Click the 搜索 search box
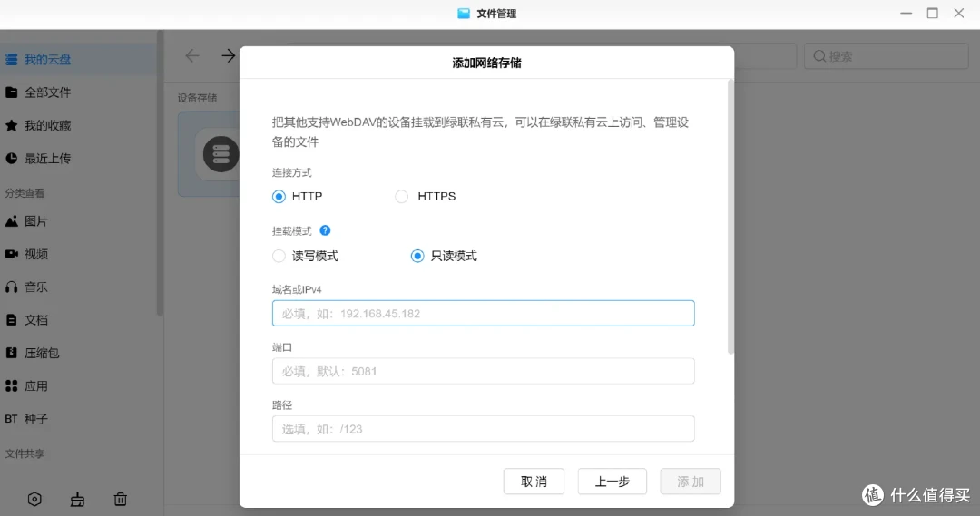The height and width of the screenshot is (516, 980). [x=887, y=56]
